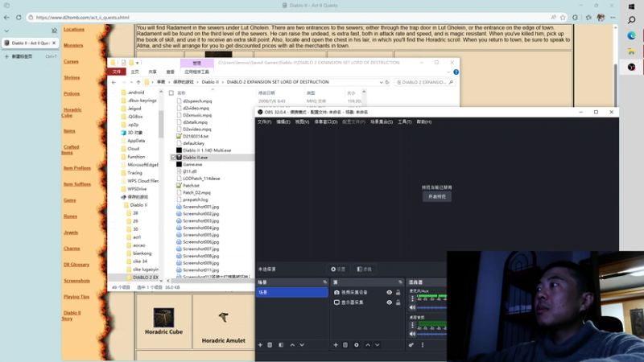Open OBS 停靠窗口(D) menu
Screen dimensions: 644x362
326,122
